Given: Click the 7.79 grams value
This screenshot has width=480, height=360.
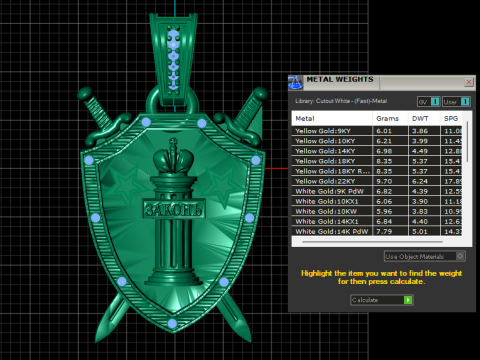Looking at the screenshot, I should click(384, 231).
